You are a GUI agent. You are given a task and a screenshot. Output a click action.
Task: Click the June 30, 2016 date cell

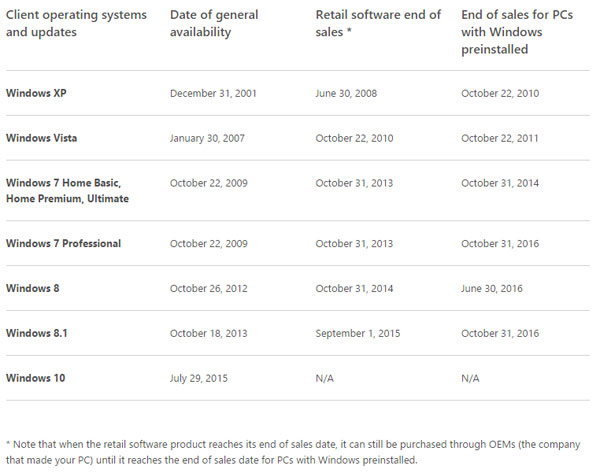click(491, 288)
